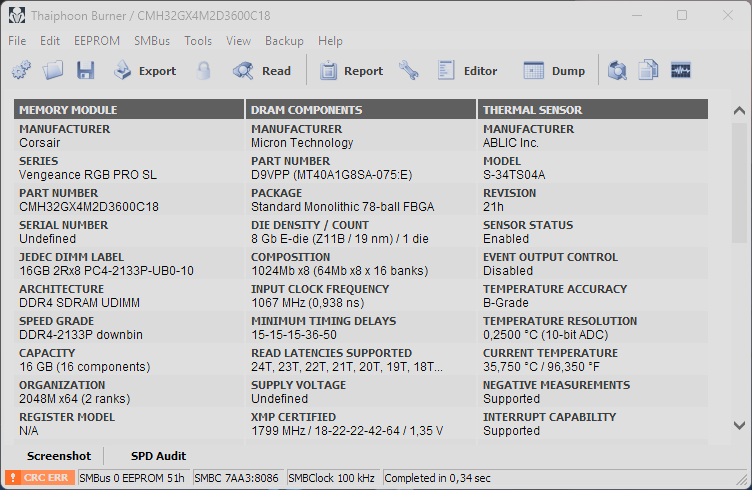Screen dimensions: 752x490
Task: Click the padlock write-protection icon
Action: (x=204, y=70)
